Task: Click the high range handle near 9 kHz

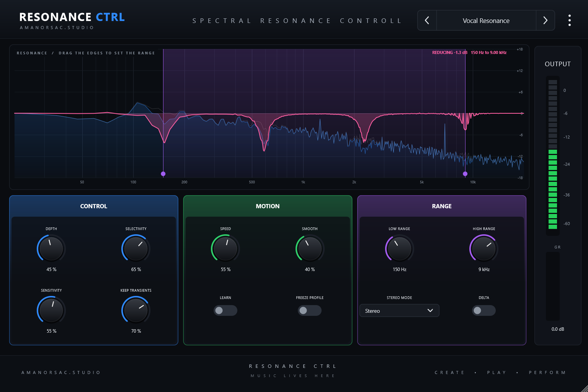Action: [x=465, y=174]
